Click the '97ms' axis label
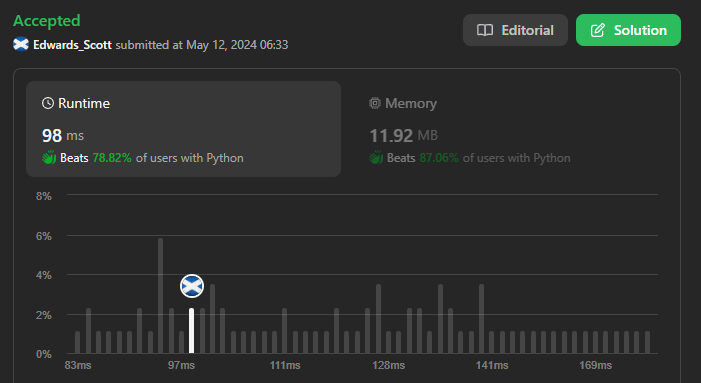Viewport: 701px width, 383px height. (181, 365)
